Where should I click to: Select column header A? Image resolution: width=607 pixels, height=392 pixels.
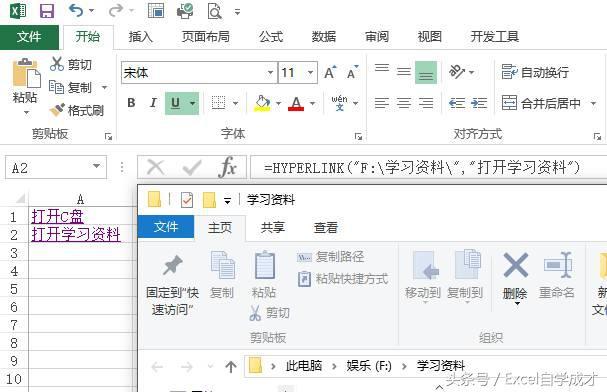81,199
